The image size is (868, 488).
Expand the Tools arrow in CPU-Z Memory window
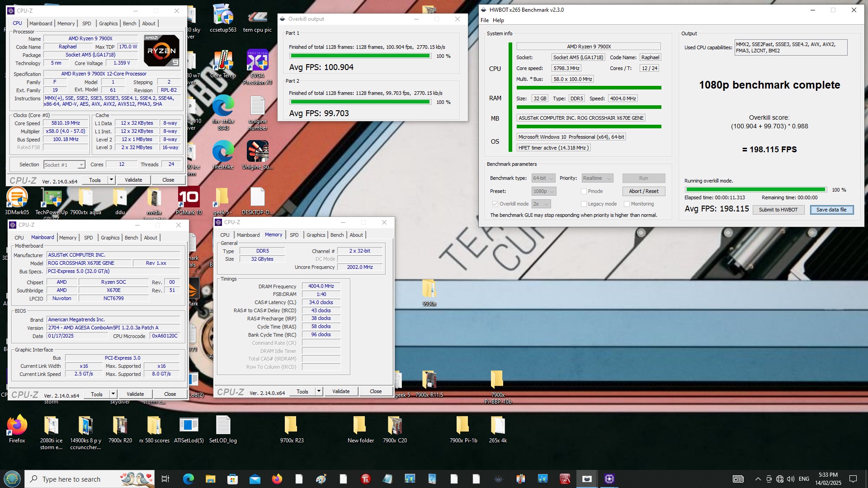click(319, 391)
